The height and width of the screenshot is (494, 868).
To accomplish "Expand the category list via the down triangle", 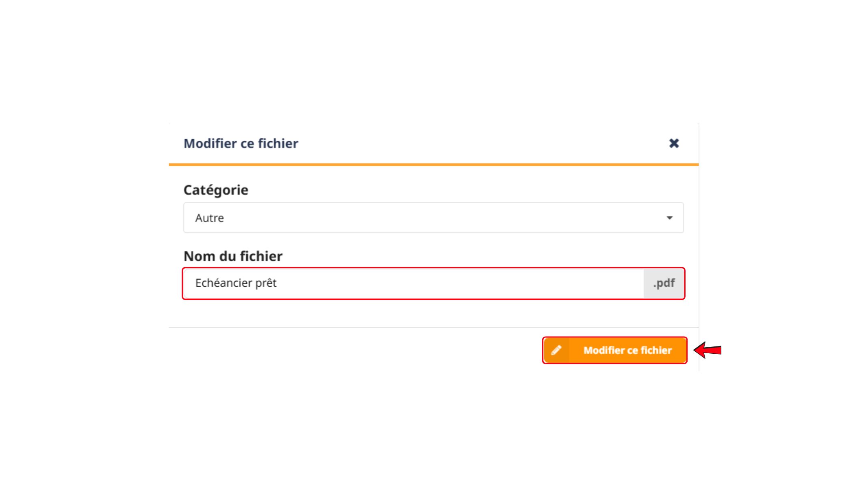I will [669, 218].
